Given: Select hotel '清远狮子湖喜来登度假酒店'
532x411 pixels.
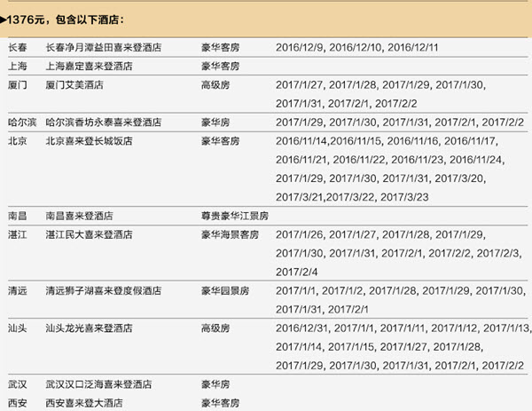Looking at the screenshot, I should click(104, 290).
